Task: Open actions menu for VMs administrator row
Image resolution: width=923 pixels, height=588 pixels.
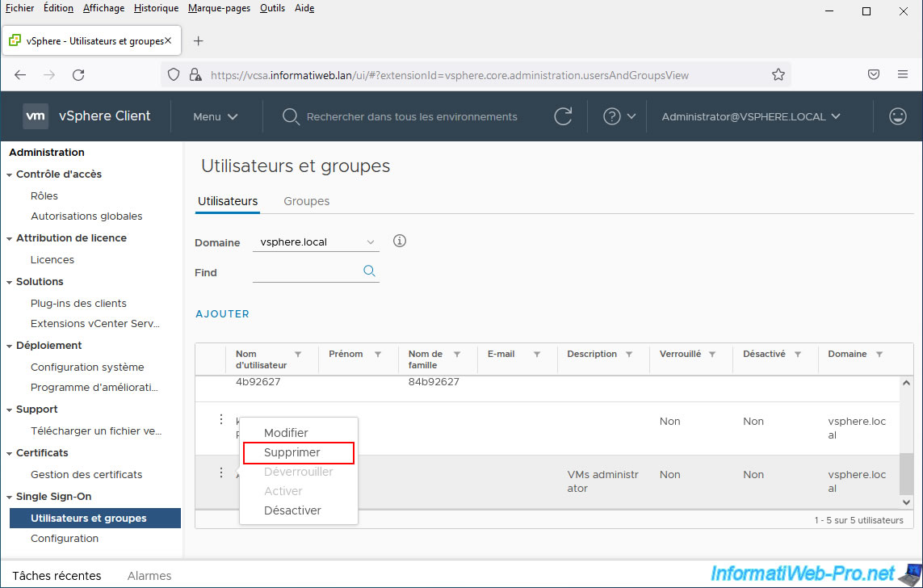Action: pyautogui.click(x=220, y=472)
